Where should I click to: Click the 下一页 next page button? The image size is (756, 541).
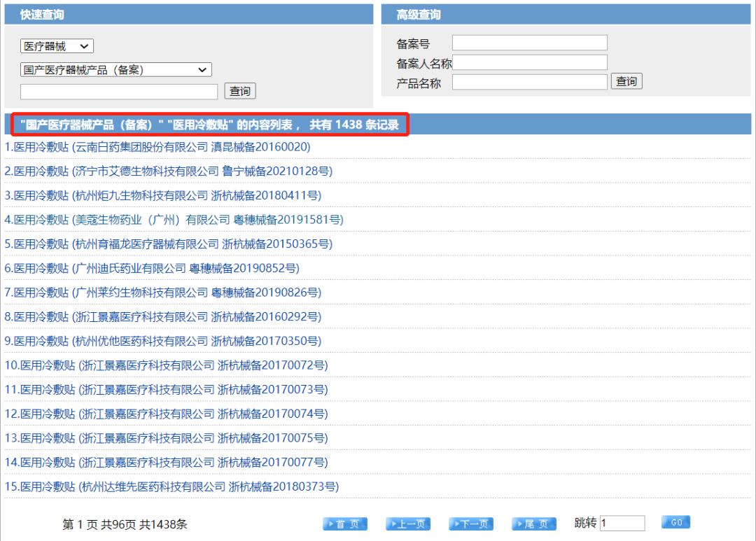[x=471, y=524]
